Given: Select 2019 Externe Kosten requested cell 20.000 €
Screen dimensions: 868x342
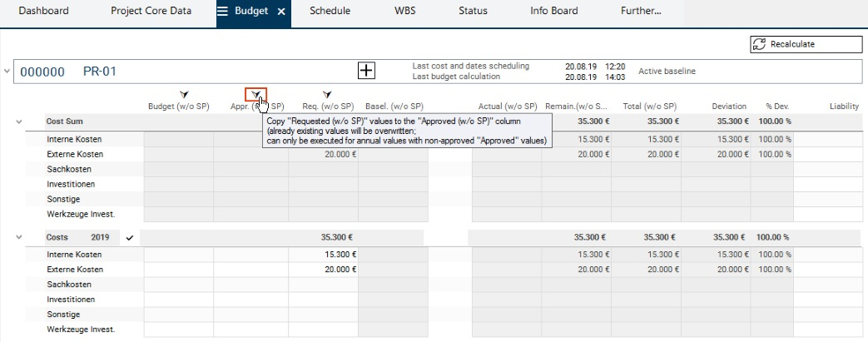Looking at the screenshot, I should pyautogui.click(x=324, y=270).
